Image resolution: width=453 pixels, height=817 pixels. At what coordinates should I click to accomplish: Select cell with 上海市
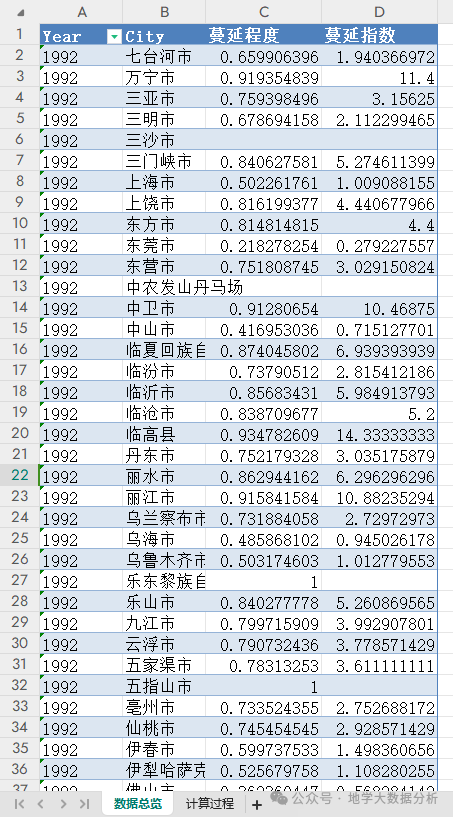pos(164,182)
